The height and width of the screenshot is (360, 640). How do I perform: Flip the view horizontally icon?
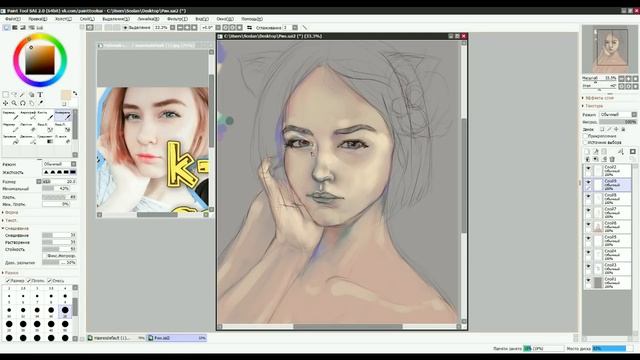[250, 27]
